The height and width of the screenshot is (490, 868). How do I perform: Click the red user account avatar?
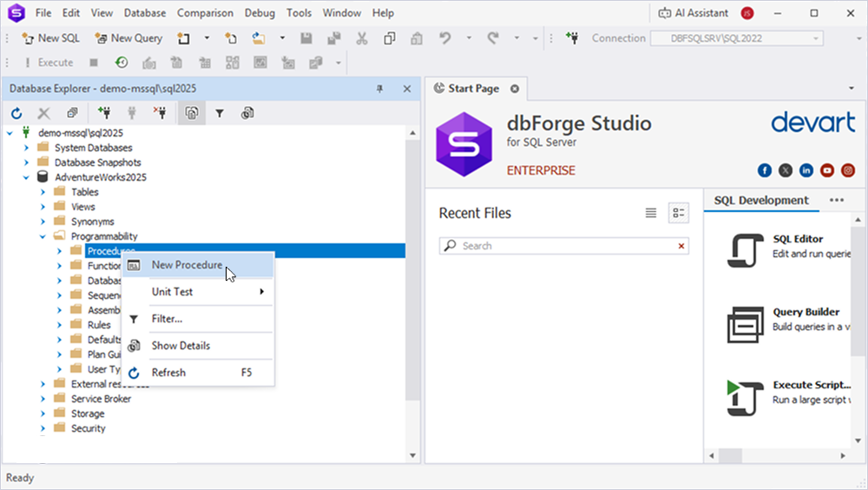[747, 13]
